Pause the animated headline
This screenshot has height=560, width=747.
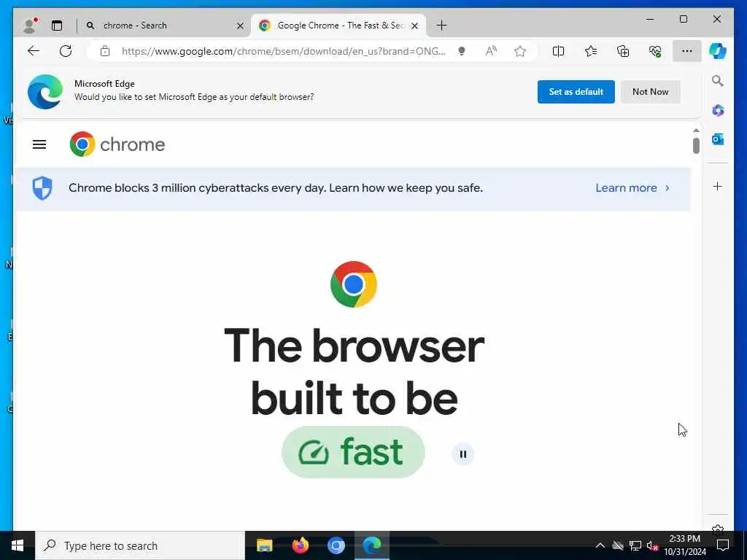point(462,454)
